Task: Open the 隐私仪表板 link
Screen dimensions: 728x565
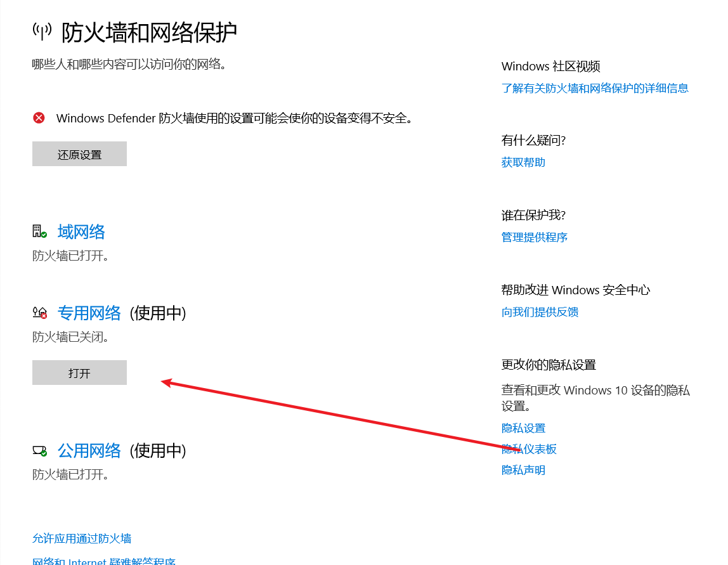Action: (529, 449)
